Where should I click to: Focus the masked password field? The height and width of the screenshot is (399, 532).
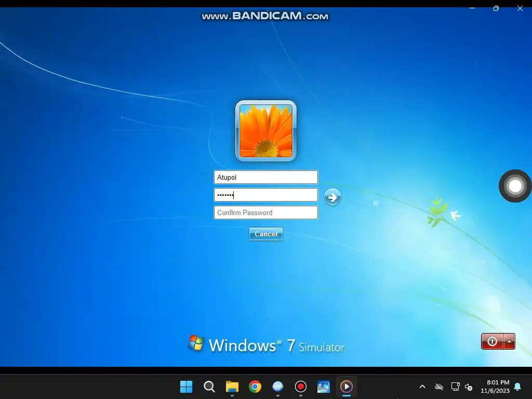coord(265,195)
